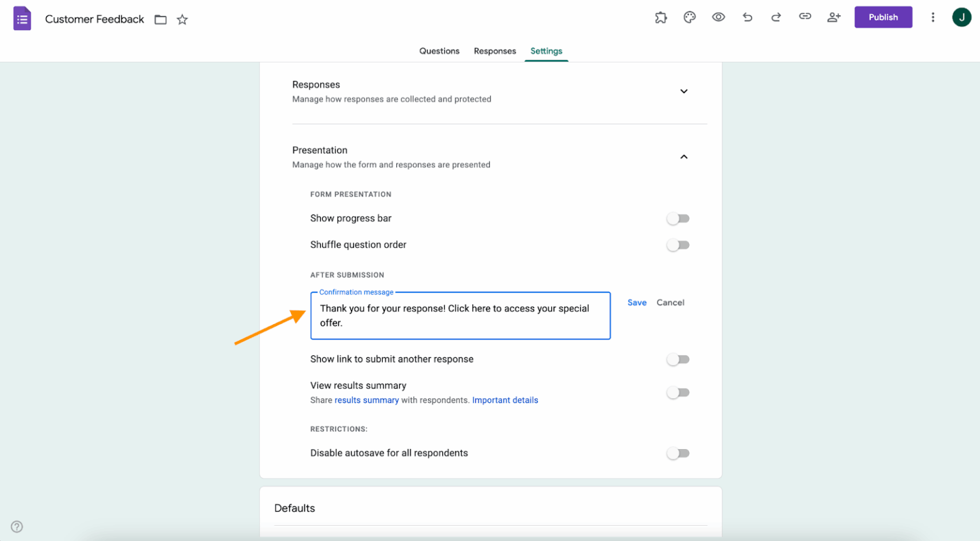Viewport: 980px width, 541px height.
Task: Turn on Shuffle question order
Action: tap(678, 245)
